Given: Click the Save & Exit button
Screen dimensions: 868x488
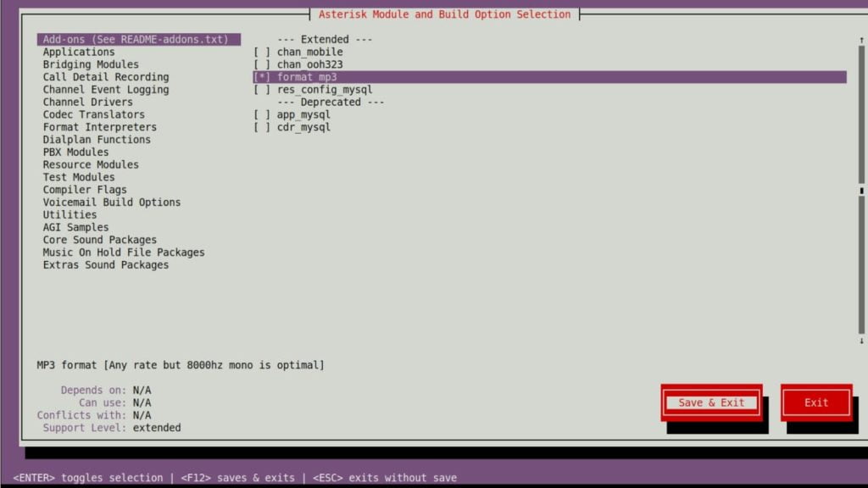Looking at the screenshot, I should pyautogui.click(x=712, y=402).
